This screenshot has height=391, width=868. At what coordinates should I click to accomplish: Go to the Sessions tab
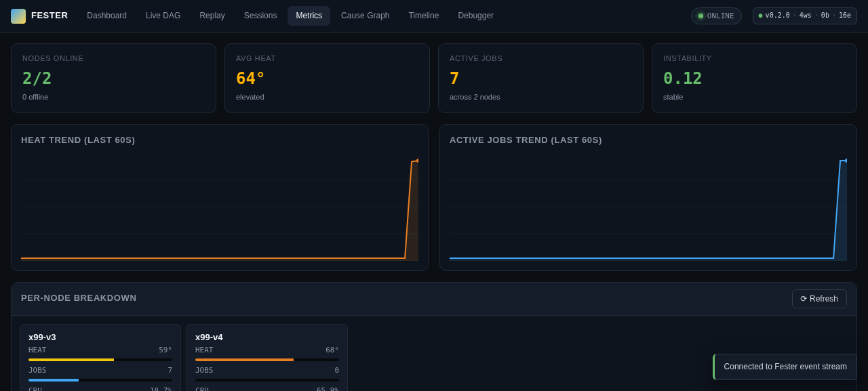pos(260,16)
